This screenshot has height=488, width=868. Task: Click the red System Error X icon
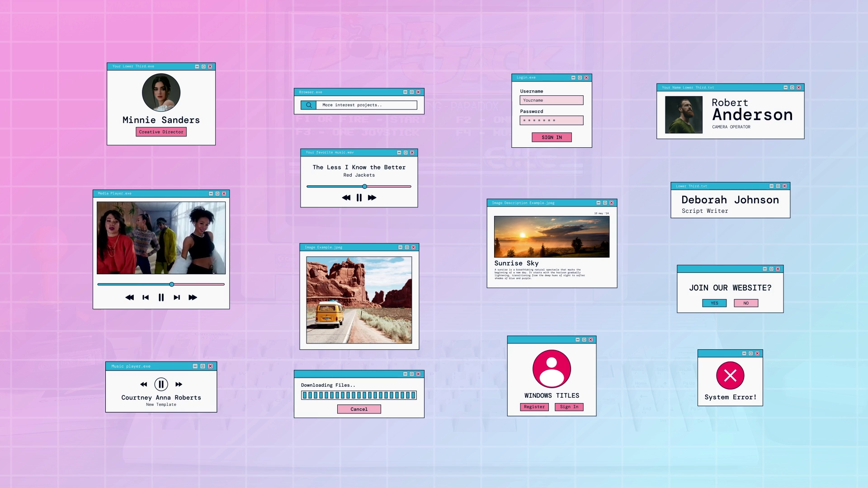pos(730,375)
